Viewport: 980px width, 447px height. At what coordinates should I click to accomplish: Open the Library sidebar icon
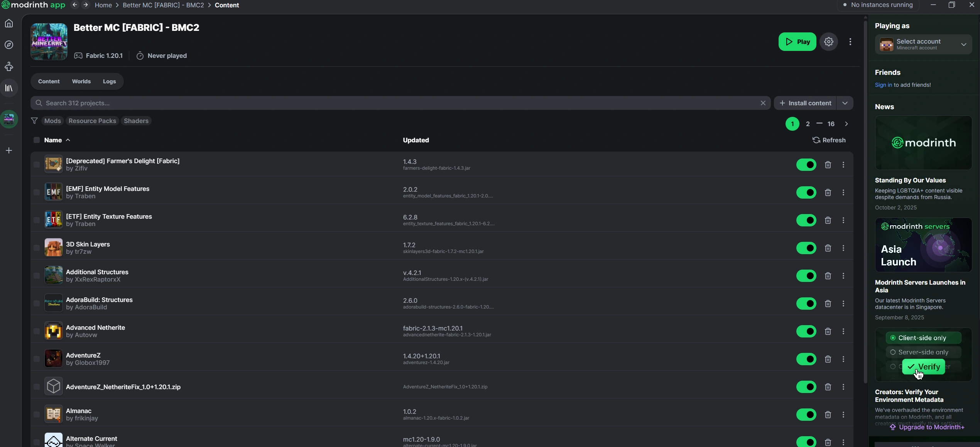9,88
